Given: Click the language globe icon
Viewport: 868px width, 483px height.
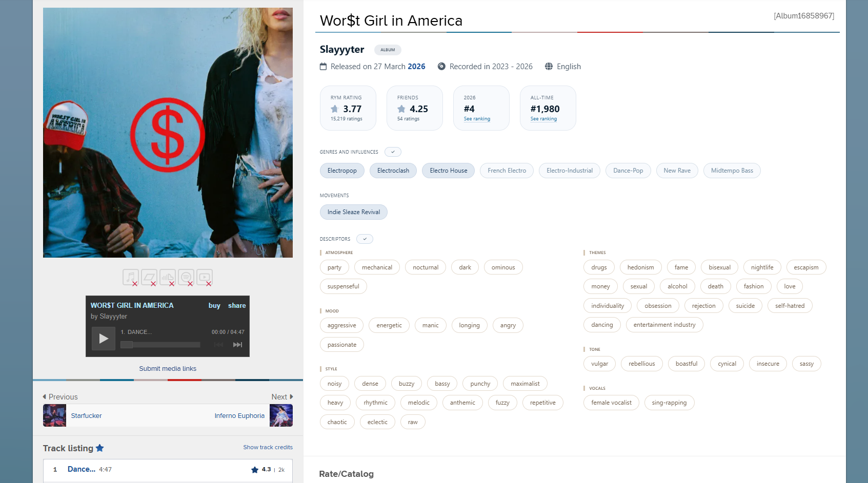Looking at the screenshot, I should tap(549, 67).
